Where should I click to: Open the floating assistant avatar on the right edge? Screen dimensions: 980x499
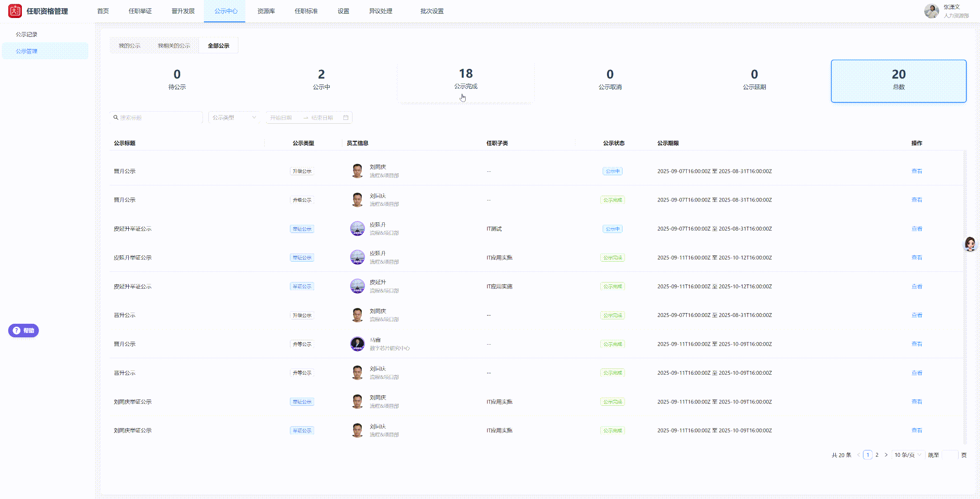click(970, 244)
